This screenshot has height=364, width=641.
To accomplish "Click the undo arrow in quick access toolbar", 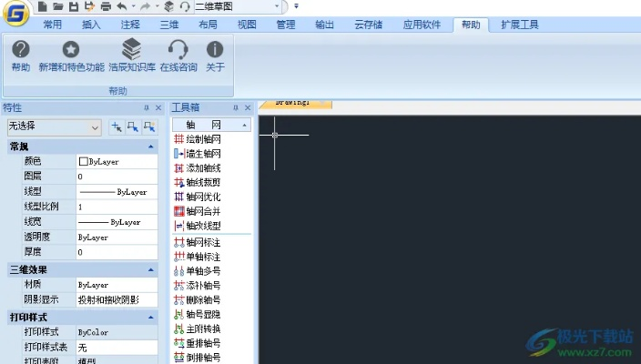I will pos(121,6).
